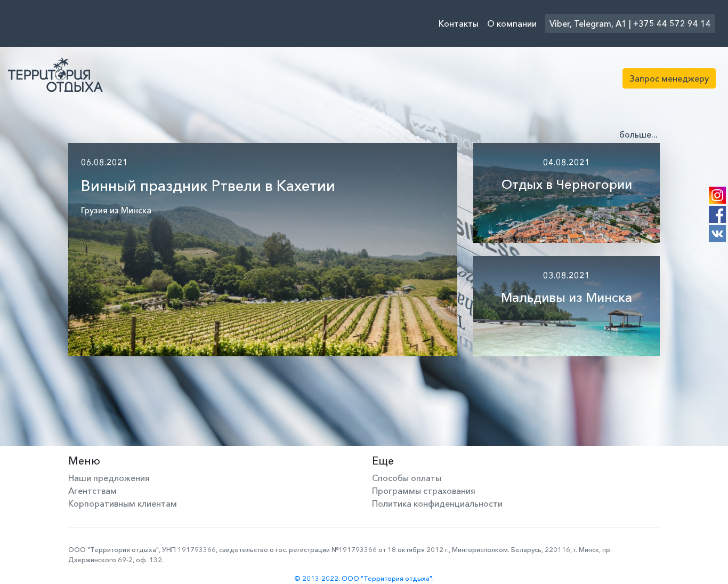Click the 2013-2022 copyright link

[364, 578]
